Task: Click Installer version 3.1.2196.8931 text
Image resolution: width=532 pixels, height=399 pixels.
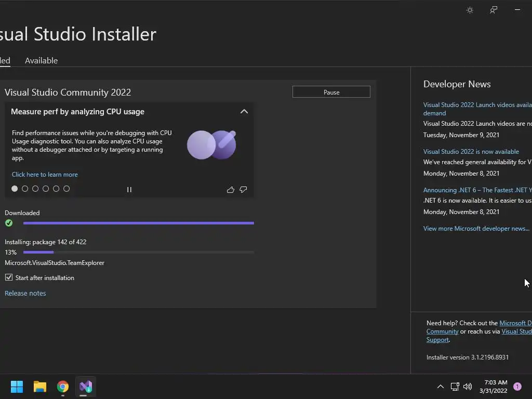Action: click(x=468, y=357)
